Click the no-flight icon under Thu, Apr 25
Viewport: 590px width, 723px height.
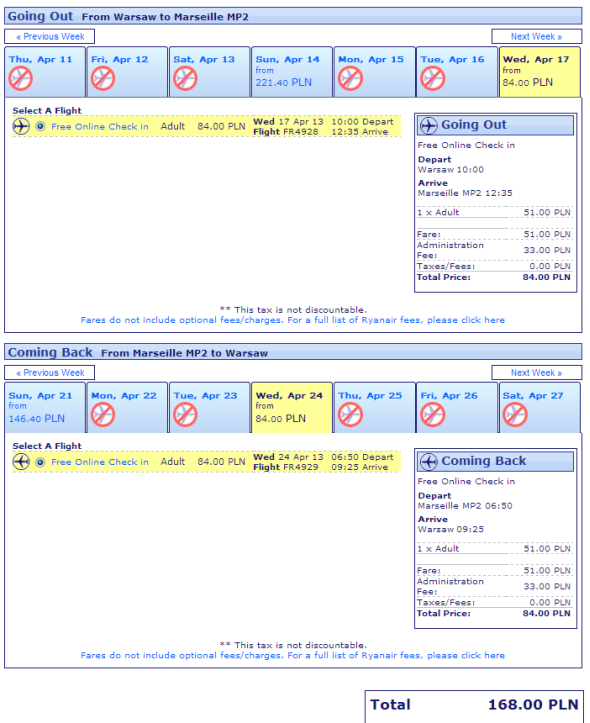coord(350,415)
